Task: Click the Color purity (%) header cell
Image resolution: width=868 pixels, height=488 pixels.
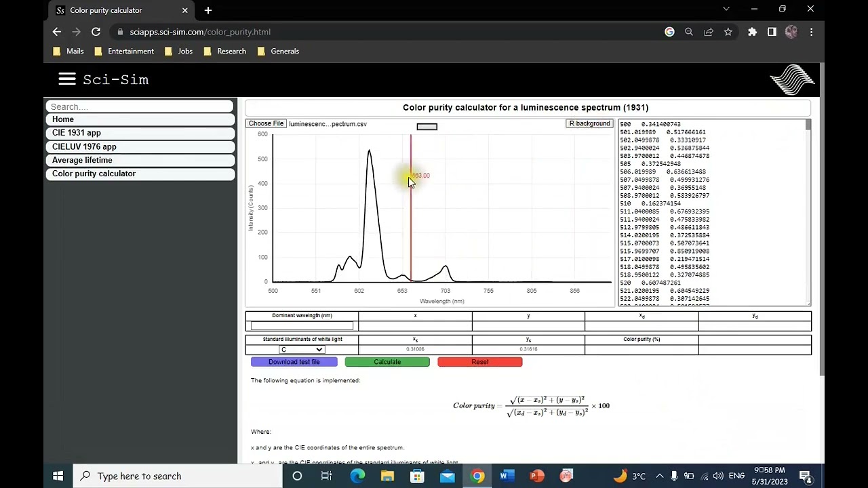Action: (x=642, y=339)
